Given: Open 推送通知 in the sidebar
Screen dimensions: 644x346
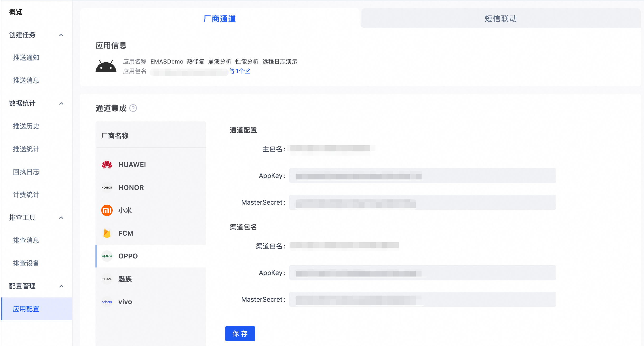Looking at the screenshot, I should [x=26, y=58].
